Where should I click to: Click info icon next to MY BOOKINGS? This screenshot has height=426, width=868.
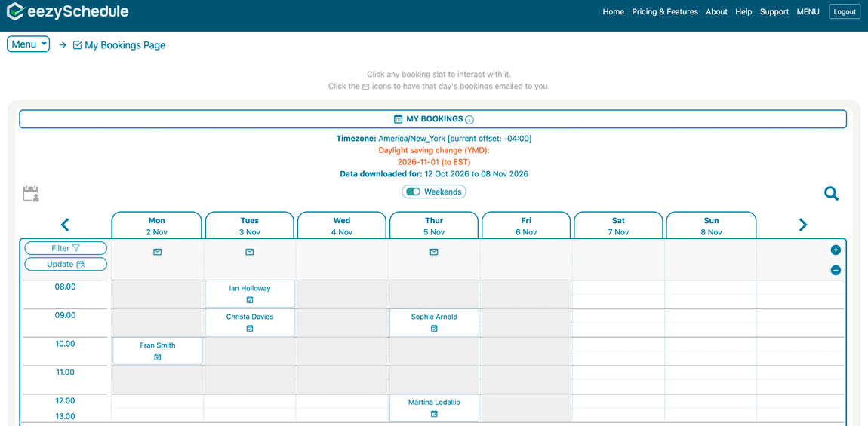pos(469,119)
